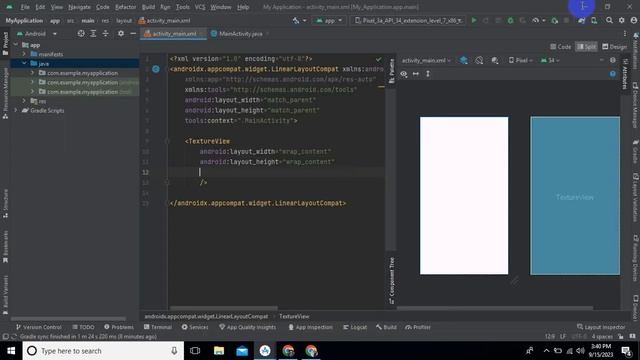Open the Pixel device preview dropdown
The height and width of the screenshot is (360, 640).
tap(520, 60)
